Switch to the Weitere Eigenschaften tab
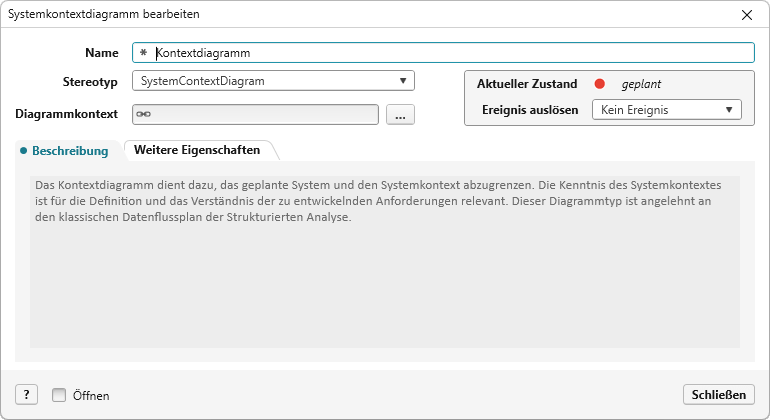 pos(198,150)
